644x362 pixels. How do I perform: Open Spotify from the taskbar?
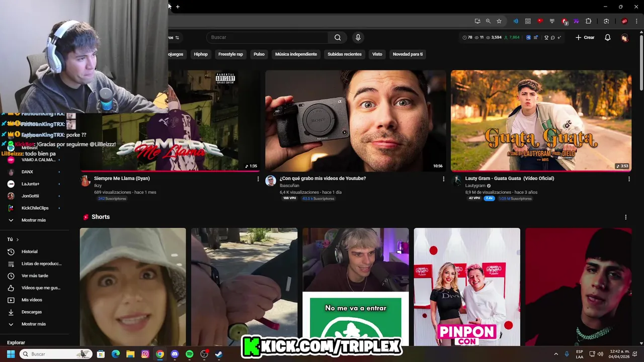click(189, 354)
